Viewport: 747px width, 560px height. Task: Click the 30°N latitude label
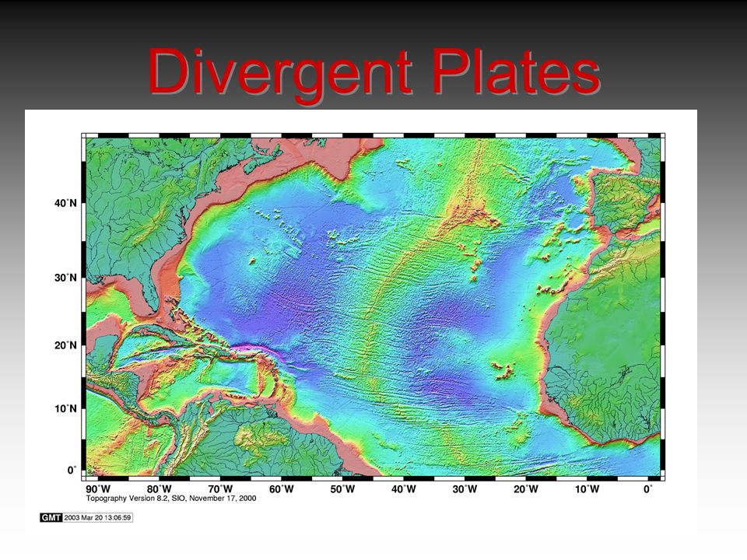click(65, 278)
